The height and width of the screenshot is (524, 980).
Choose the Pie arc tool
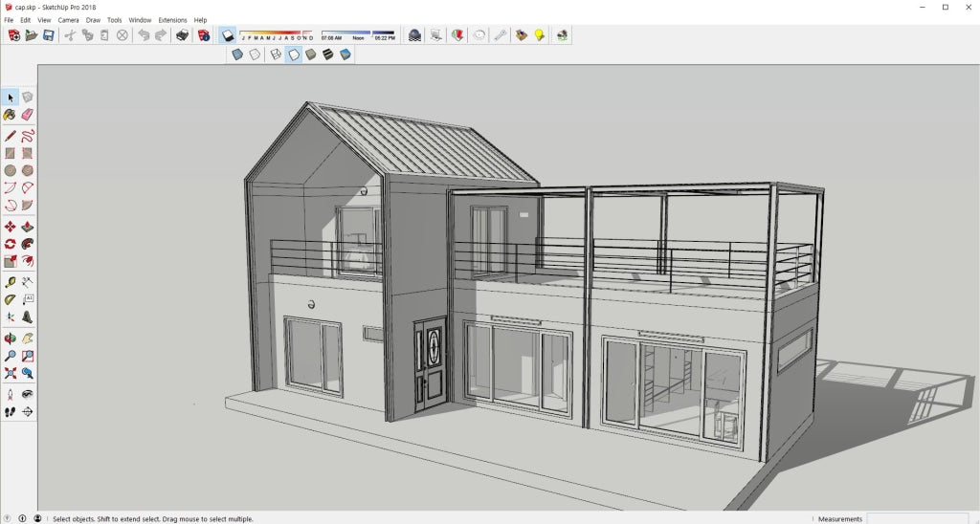(x=28, y=205)
